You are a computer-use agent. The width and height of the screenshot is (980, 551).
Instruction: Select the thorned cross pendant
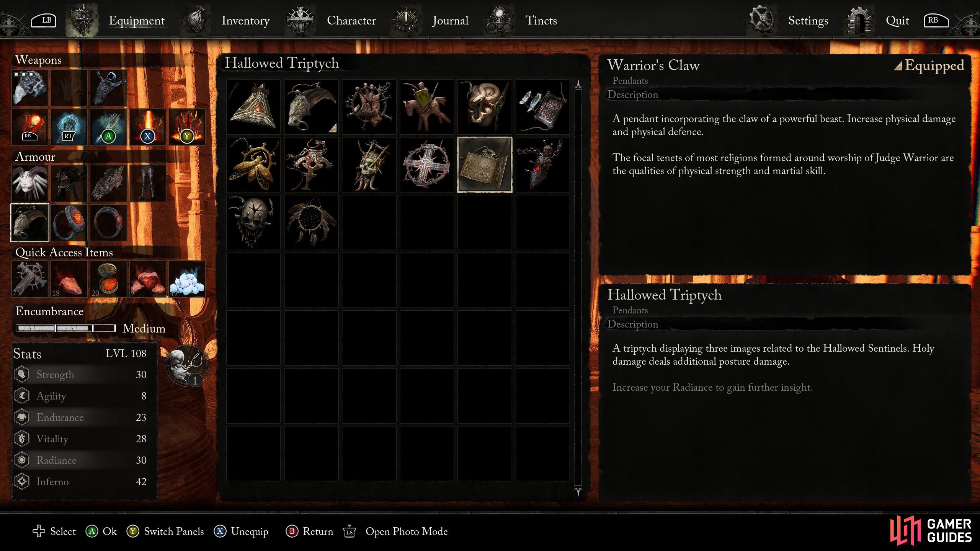(427, 165)
